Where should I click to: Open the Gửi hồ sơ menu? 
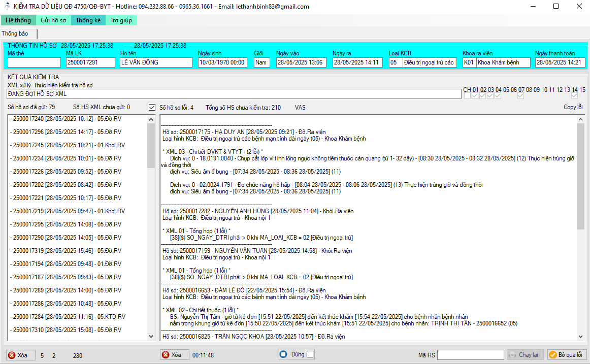[53, 20]
